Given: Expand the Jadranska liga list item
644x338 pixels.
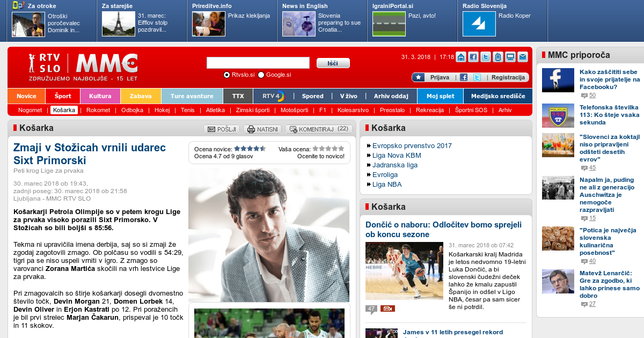Looking at the screenshot, I should [x=394, y=165].
